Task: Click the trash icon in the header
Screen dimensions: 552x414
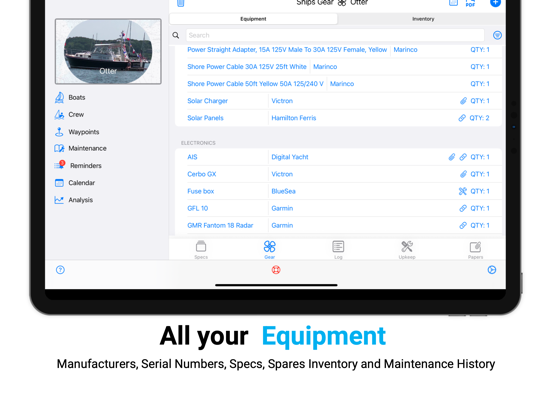Action: [x=181, y=3]
